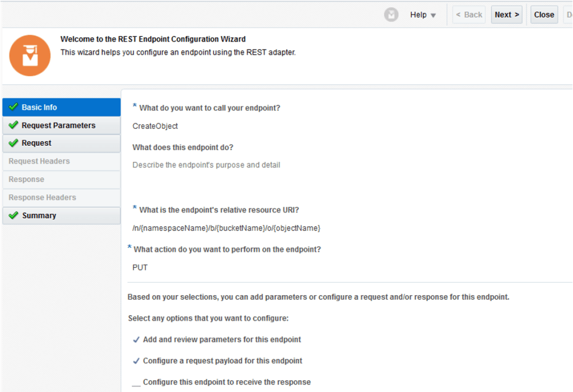Enable 'Configure this endpoint to receive the response'

coord(136,382)
